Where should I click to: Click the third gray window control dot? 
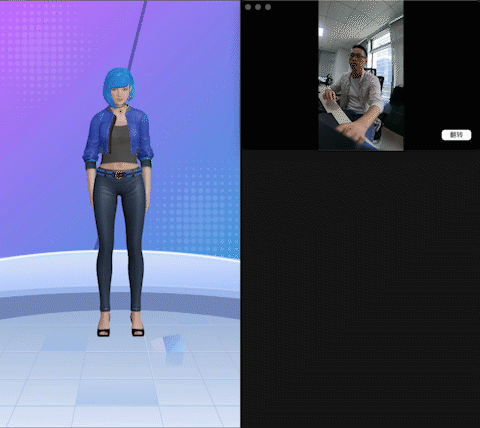click(x=268, y=7)
